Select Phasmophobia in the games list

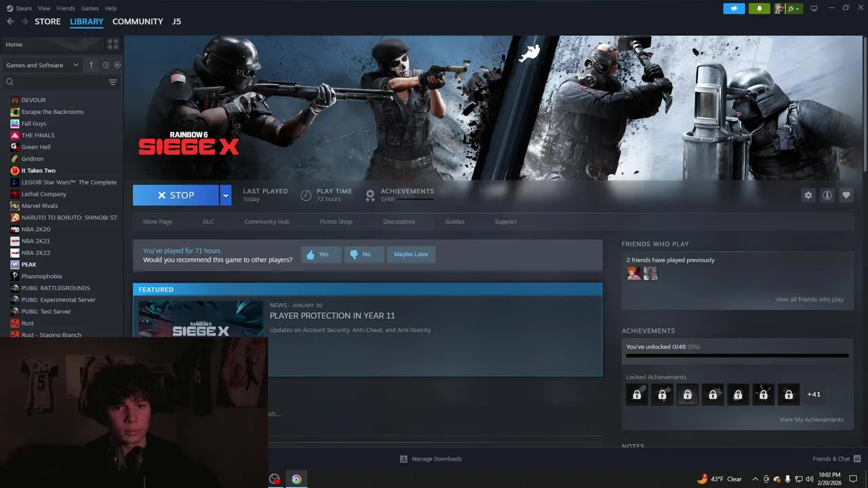[x=41, y=277]
